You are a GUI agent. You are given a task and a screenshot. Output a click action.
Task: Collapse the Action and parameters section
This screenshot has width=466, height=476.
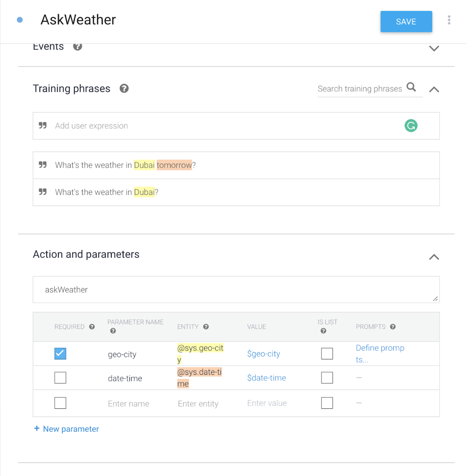point(434,257)
